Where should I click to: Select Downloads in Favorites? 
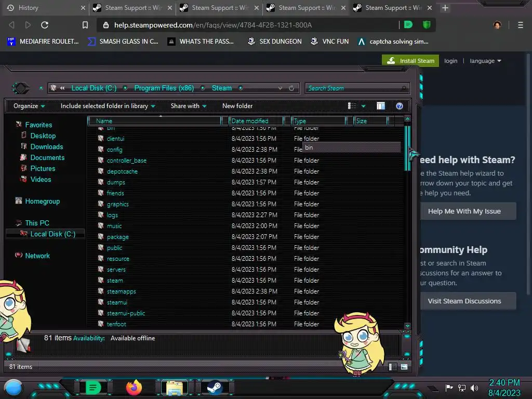(x=46, y=147)
